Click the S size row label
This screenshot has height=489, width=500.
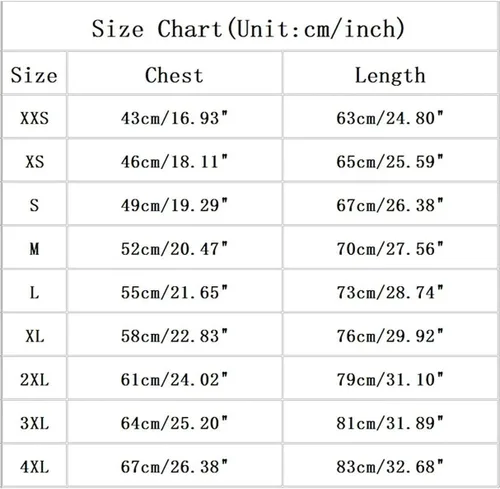34,205
